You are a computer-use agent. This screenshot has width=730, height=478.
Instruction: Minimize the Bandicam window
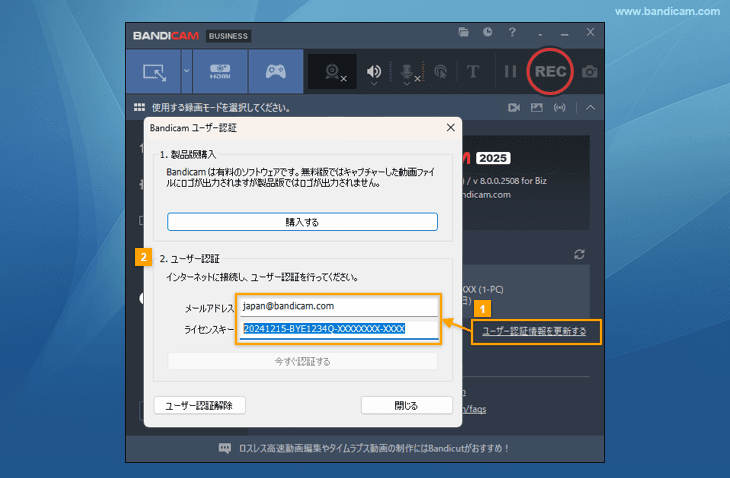(x=565, y=34)
